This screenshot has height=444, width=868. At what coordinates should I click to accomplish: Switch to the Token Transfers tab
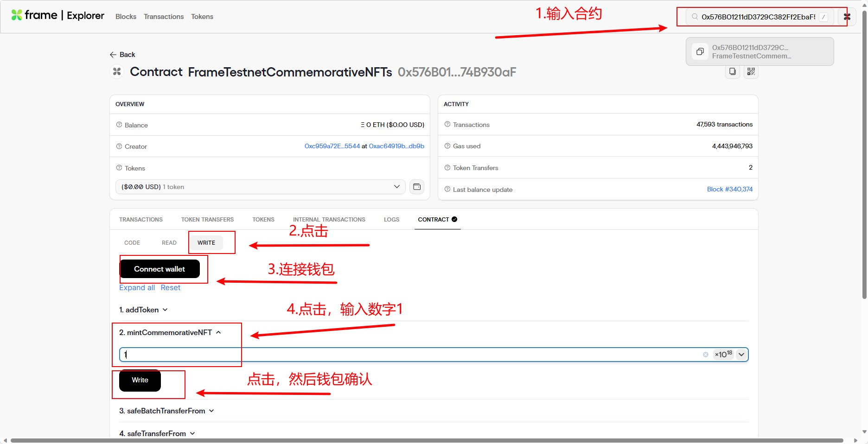207,219
